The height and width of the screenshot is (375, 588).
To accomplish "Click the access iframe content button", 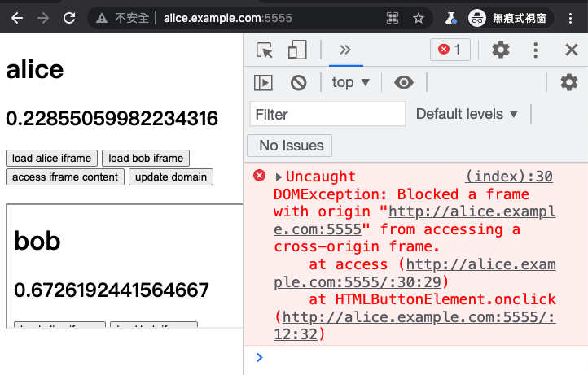I will (65, 177).
